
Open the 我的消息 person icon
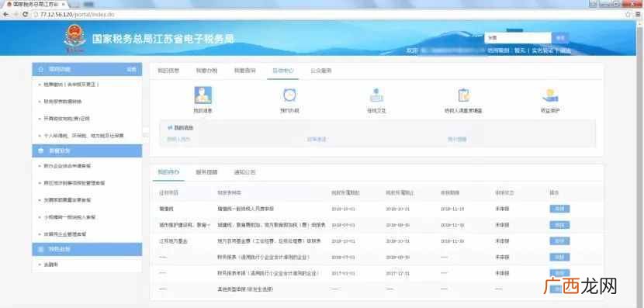pos(203,95)
